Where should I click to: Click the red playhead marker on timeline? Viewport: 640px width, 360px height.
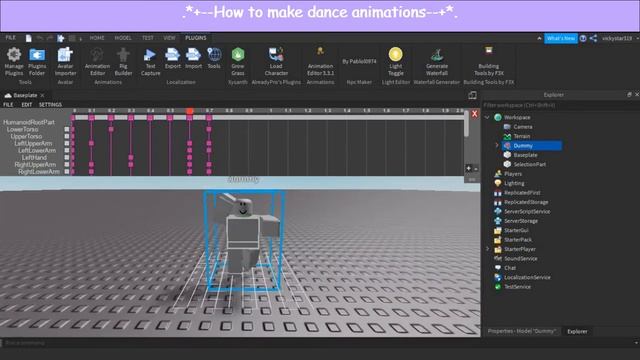pos(189,111)
